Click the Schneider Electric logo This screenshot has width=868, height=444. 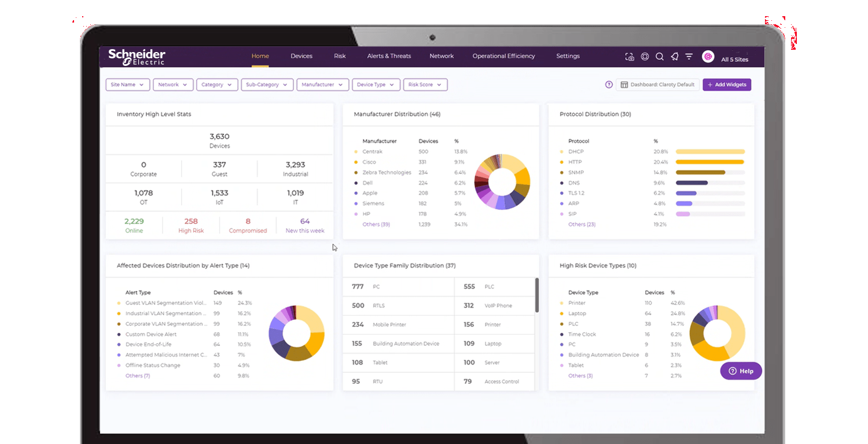pos(137,57)
